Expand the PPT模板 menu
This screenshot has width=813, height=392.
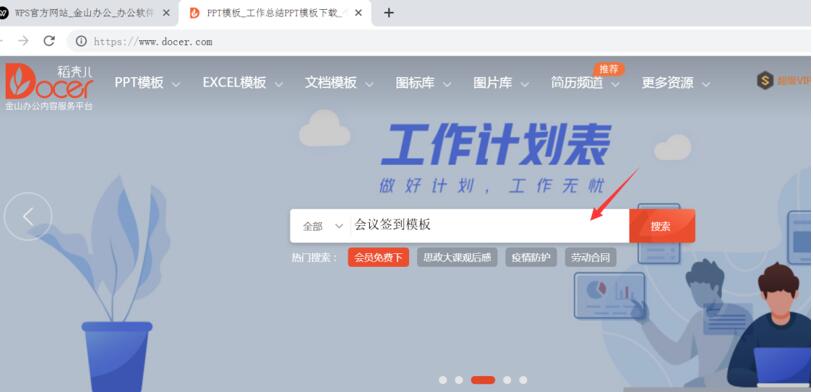pyautogui.click(x=148, y=82)
